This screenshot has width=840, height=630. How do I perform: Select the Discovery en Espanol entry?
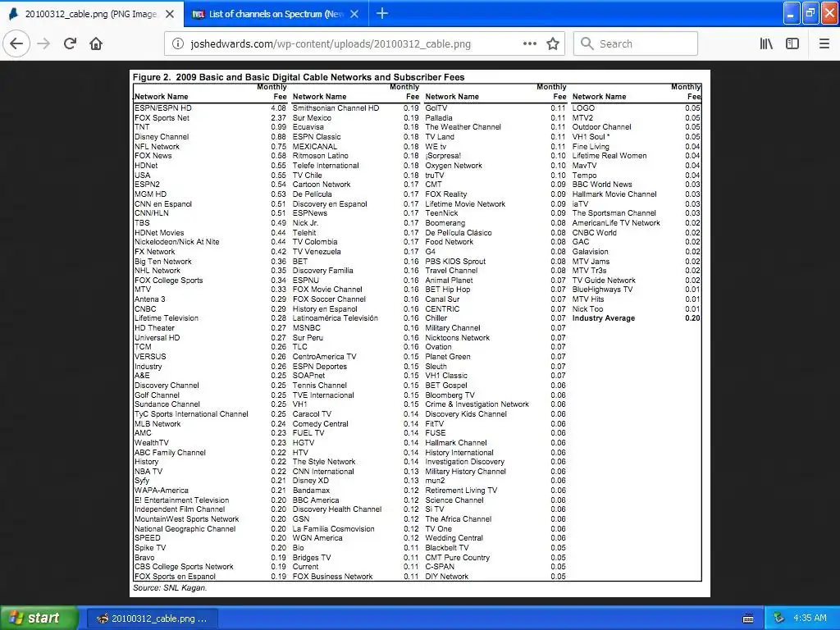[x=330, y=204]
